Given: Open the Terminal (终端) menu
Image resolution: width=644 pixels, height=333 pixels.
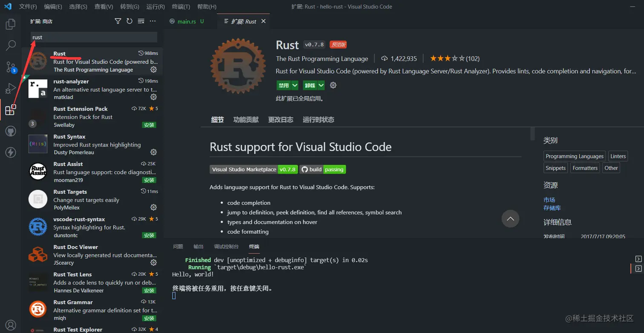Looking at the screenshot, I should click(x=181, y=7).
